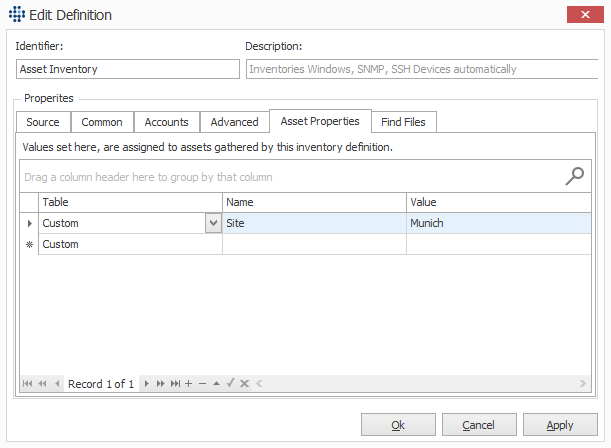Click the Description input field

(x=422, y=69)
